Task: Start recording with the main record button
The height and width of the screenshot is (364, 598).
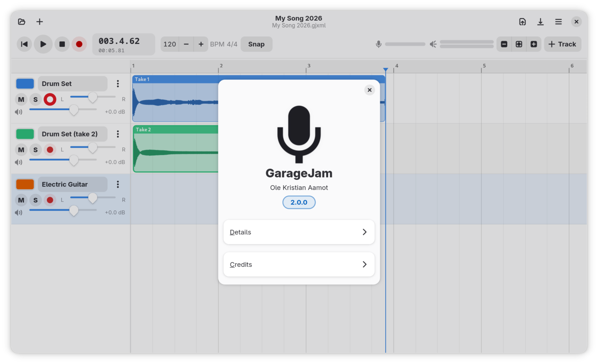Action: [79, 44]
